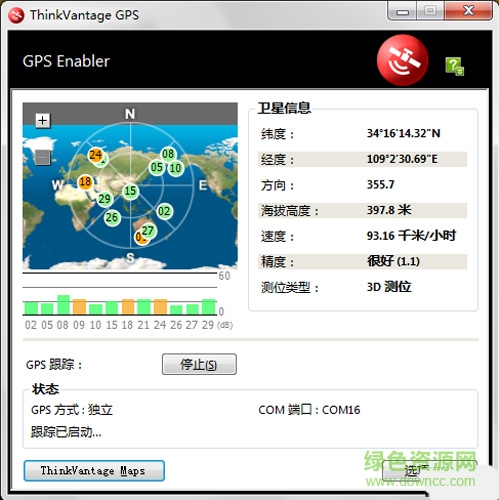
Task: Click the orange signal bar for satellite 24
Action: pyautogui.click(x=160, y=307)
